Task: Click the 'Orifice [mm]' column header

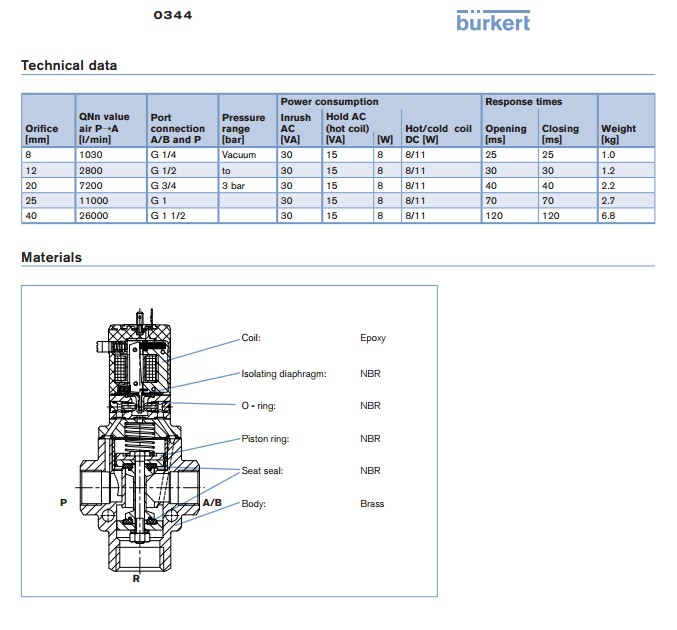Action: pyautogui.click(x=41, y=134)
